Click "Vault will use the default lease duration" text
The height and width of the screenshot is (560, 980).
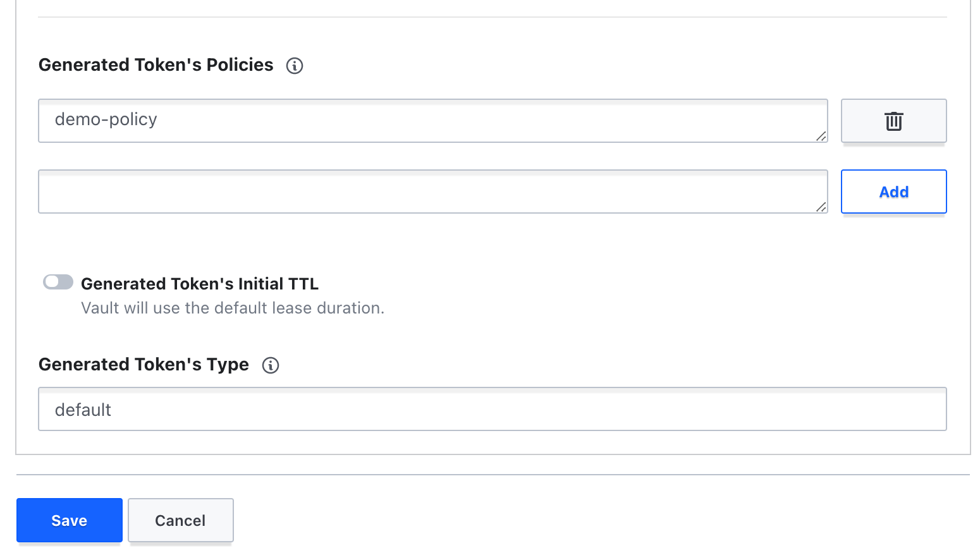click(x=233, y=308)
